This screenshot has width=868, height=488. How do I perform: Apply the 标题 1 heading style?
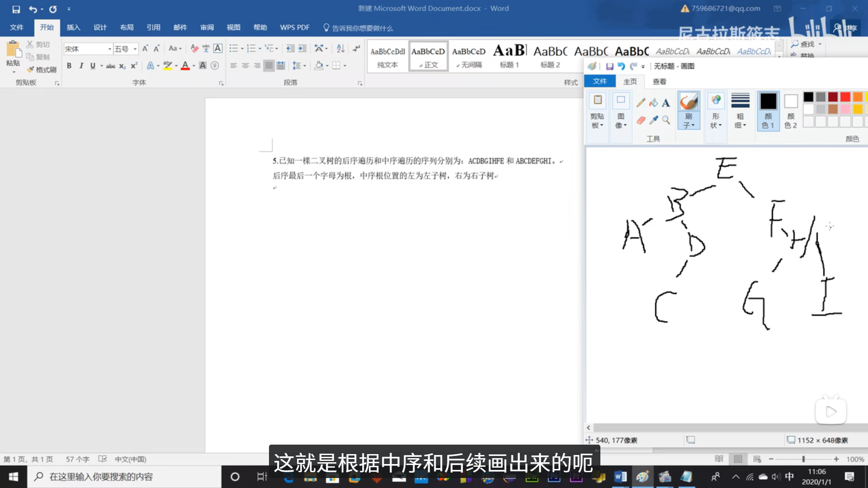pyautogui.click(x=509, y=56)
